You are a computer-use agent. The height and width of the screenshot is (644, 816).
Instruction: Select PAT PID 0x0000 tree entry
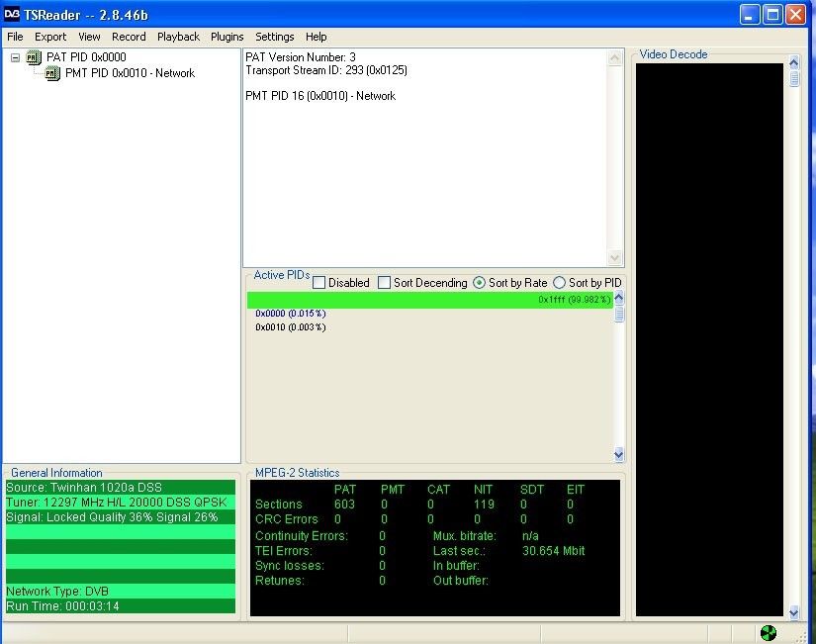click(86, 57)
